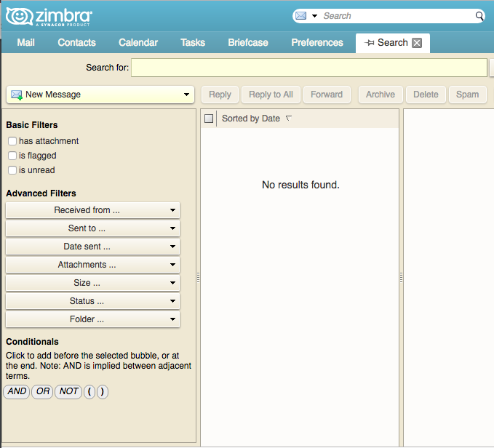Viewport: 494px width, 448px height.
Task: Open search type dropdown arrow next to envelope
Action: tap(314, 16)
